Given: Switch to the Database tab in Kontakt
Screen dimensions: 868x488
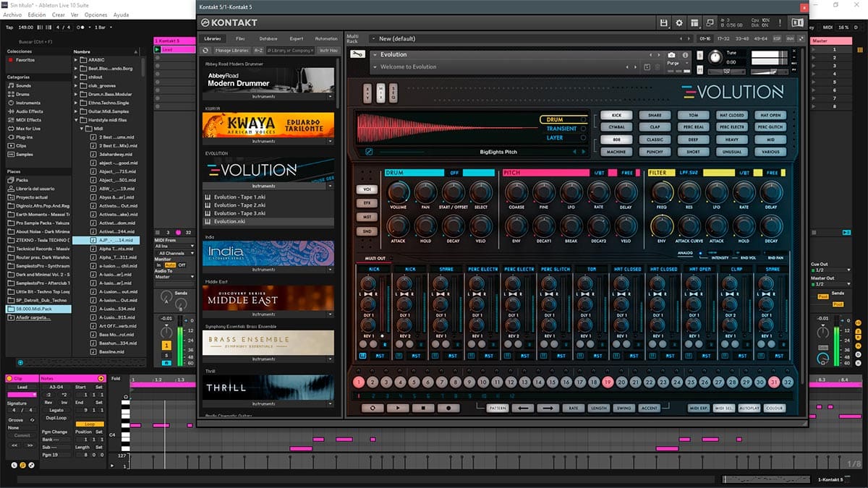Looking at the screenshot, I should (268, 38).
